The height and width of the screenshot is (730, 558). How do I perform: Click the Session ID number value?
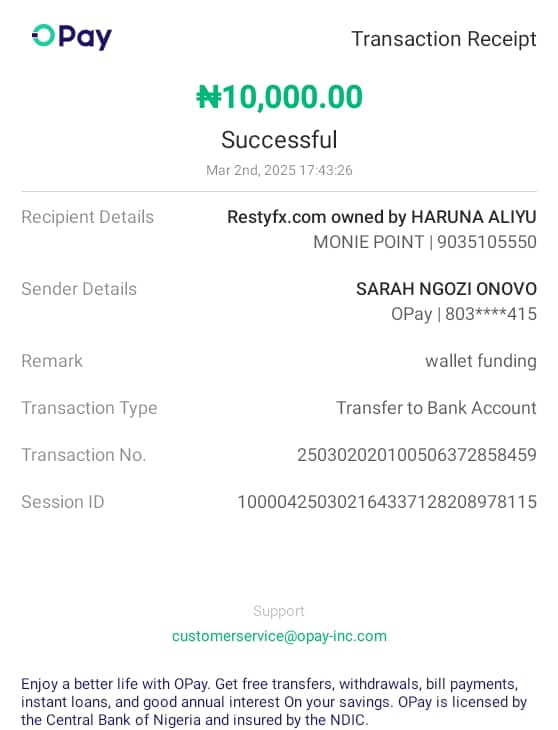click(x=387, y=502)
